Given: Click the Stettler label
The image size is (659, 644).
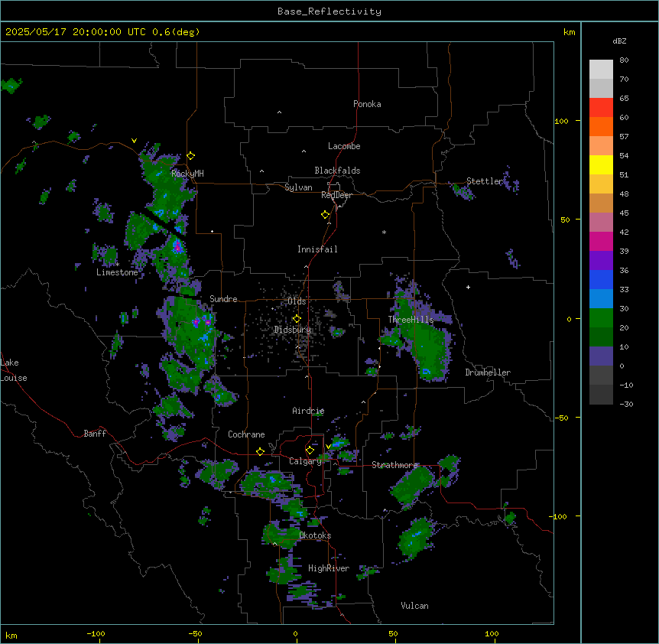Looking at the screenshot, I should pos(485,181).
